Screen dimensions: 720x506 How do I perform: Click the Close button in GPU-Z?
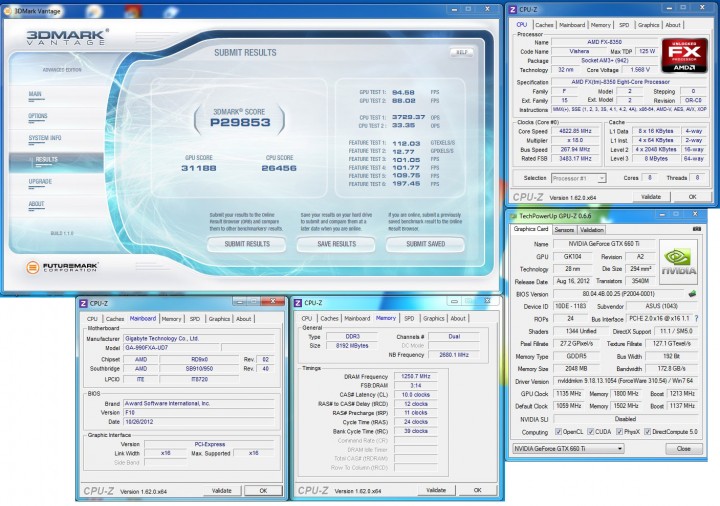(x=683, y=449)
